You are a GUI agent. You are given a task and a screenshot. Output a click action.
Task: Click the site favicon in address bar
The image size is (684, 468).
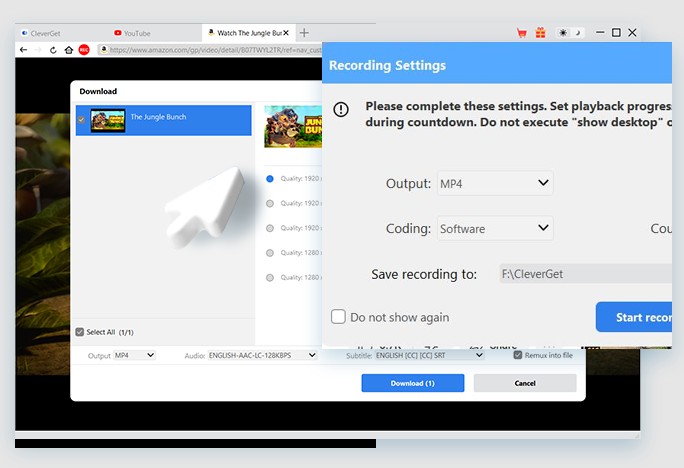click(x=103, y=50)
